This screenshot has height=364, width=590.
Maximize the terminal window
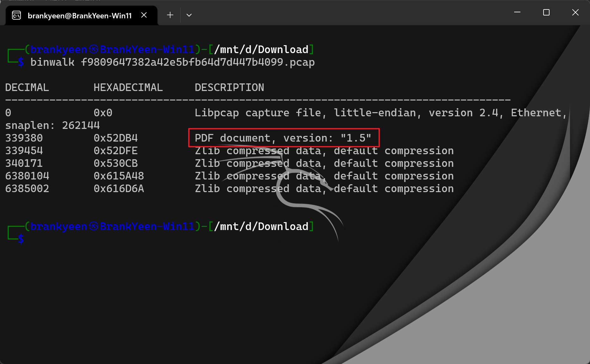[x=546, y=12]
